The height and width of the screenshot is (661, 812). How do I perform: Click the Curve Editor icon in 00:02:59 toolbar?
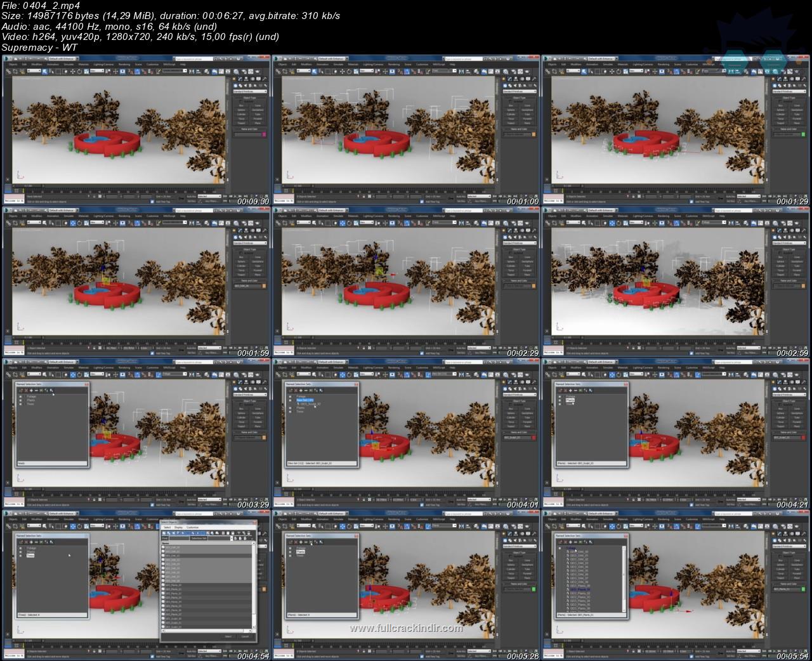(761, 223)
